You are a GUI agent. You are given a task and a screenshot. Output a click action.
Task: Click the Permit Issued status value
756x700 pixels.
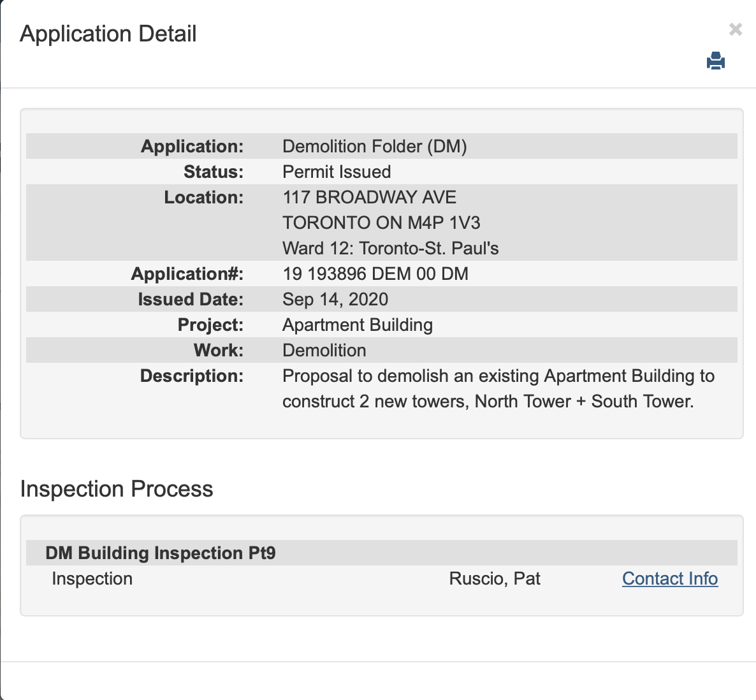pyautogui.click(x=337, y=171)
